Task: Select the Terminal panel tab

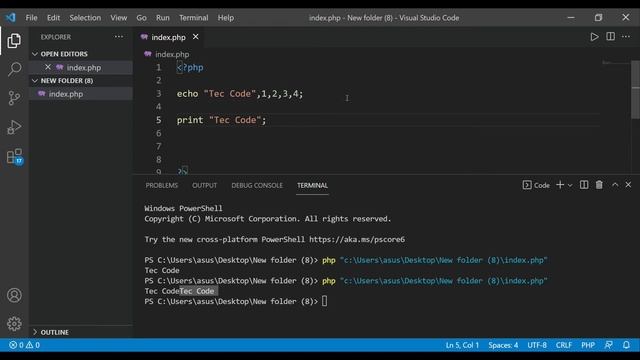Action: tap(312, 185)
